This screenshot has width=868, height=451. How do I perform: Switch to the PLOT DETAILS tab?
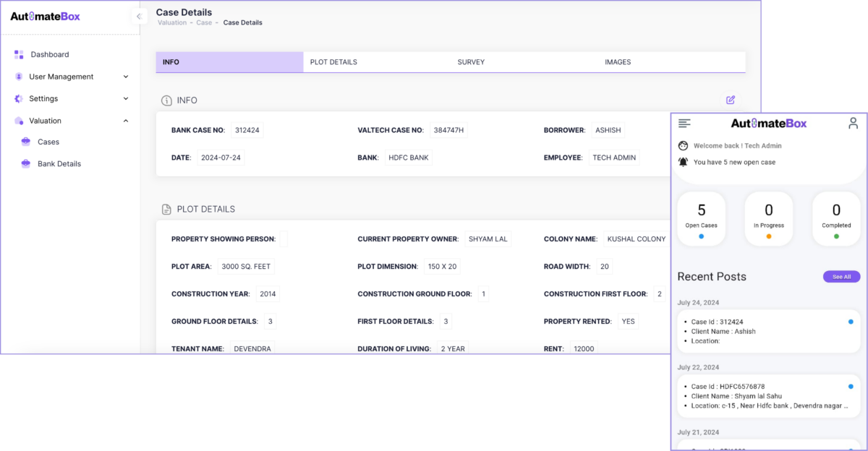(333, 62)
